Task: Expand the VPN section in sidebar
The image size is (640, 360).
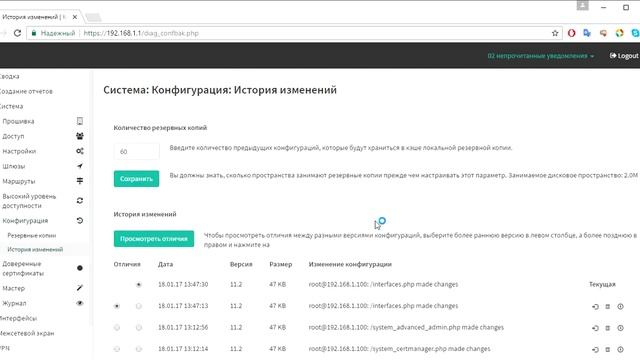Action: click(x=5, y=348)
